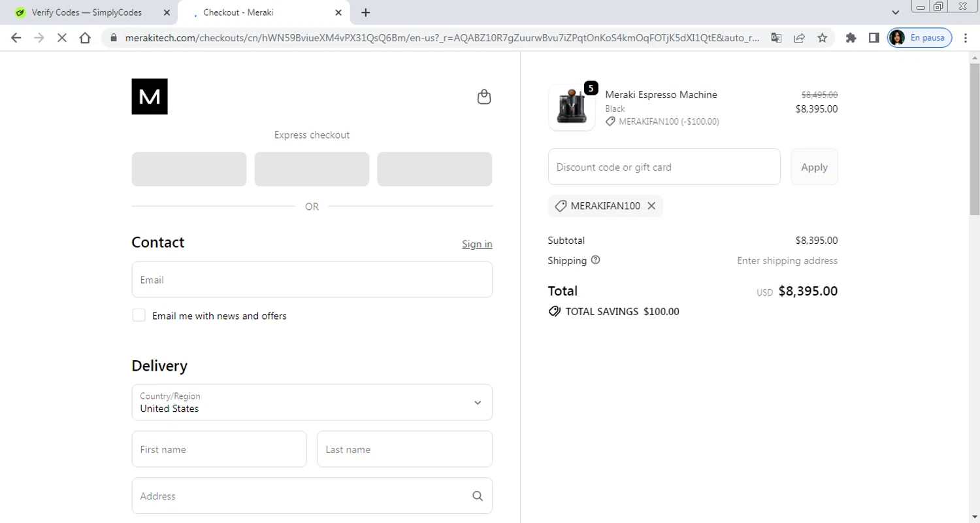Open the browser extensions puzzle icon
This screenshot has width=980, height=523.
coord(851,38)
